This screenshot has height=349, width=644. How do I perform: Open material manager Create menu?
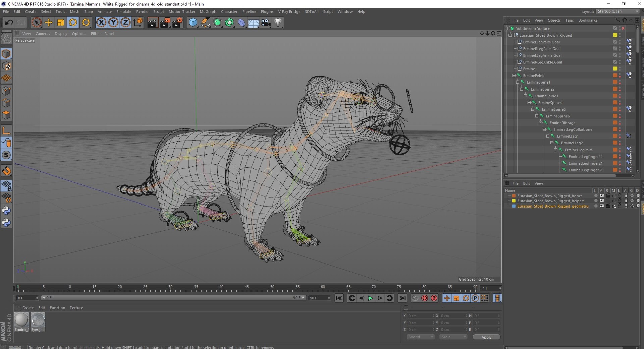click(x=28, y=308)
